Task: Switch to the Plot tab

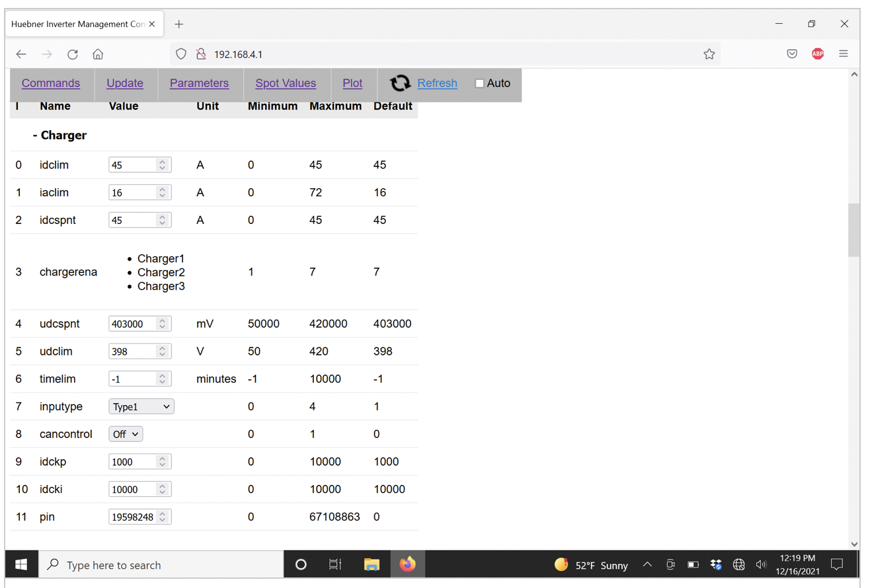Action: [x=352, y=83]
